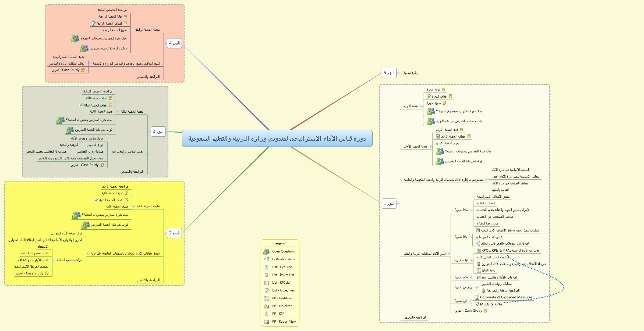Image resolution: width=644 pixels, height=331 pixels.
Task: Click the Relationships icon beside العلاقة بين المدخلات والمخرجات والنتائج
Action: [478, 244]
